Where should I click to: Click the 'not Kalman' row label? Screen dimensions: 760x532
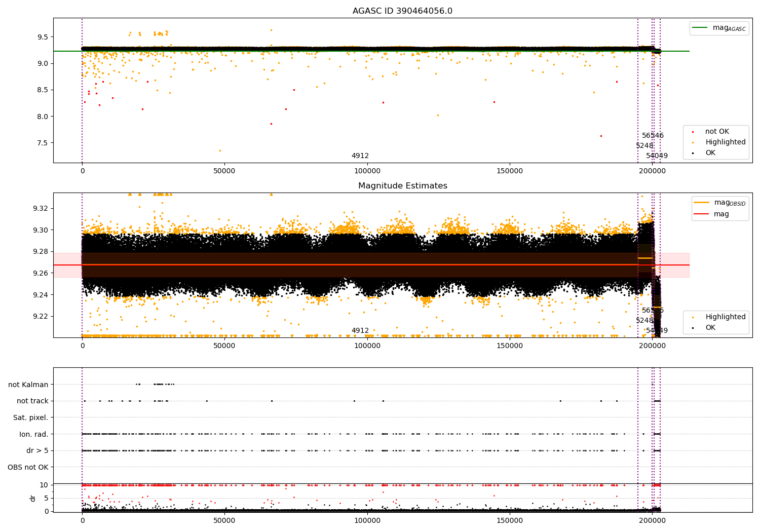pos(28,385)
